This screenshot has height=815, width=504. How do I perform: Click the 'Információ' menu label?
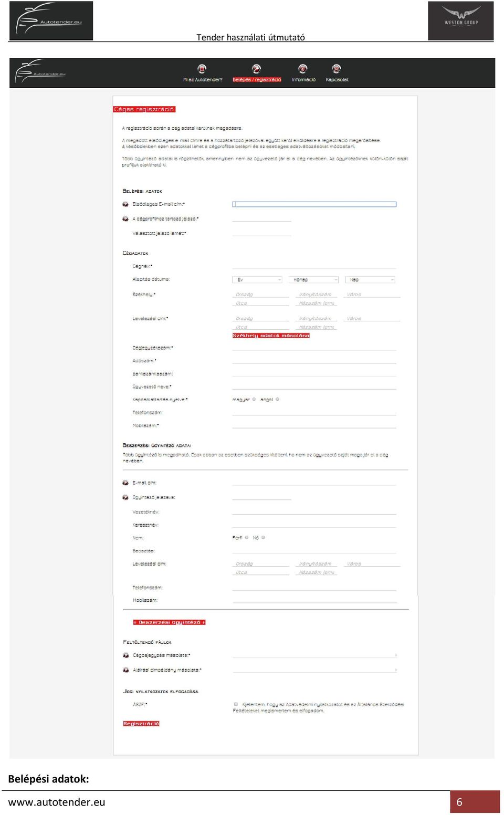(x=303, y=80)
